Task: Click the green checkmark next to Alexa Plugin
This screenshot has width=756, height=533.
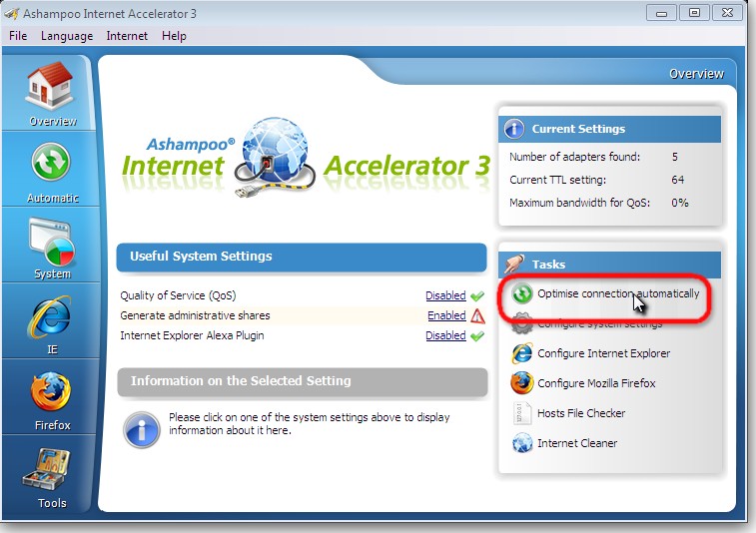Action: (x=476, y=336)
